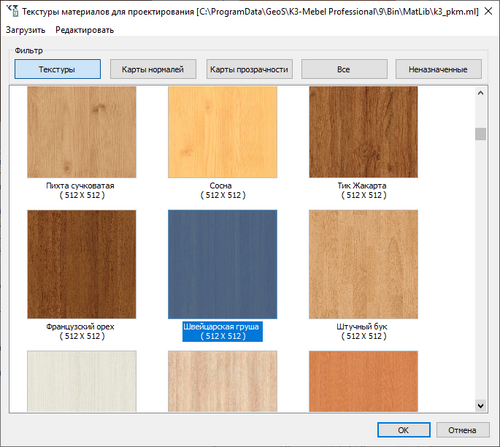Show Неназначенные textures

click(x=438, y=69)
